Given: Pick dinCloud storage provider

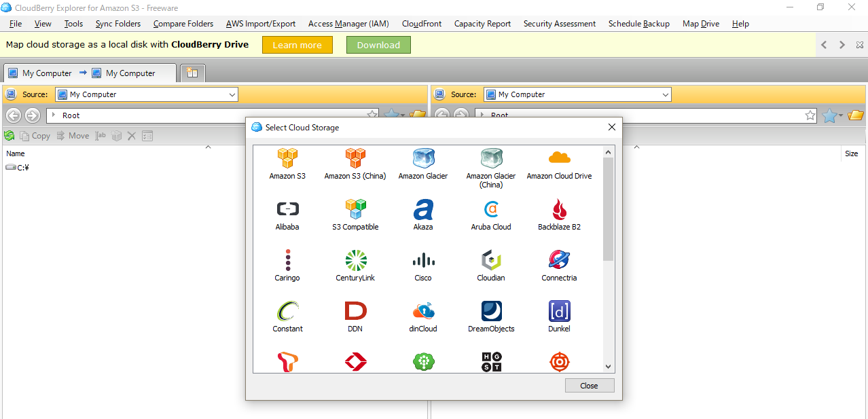Looking at the screenshot, I should pos(423,316).
